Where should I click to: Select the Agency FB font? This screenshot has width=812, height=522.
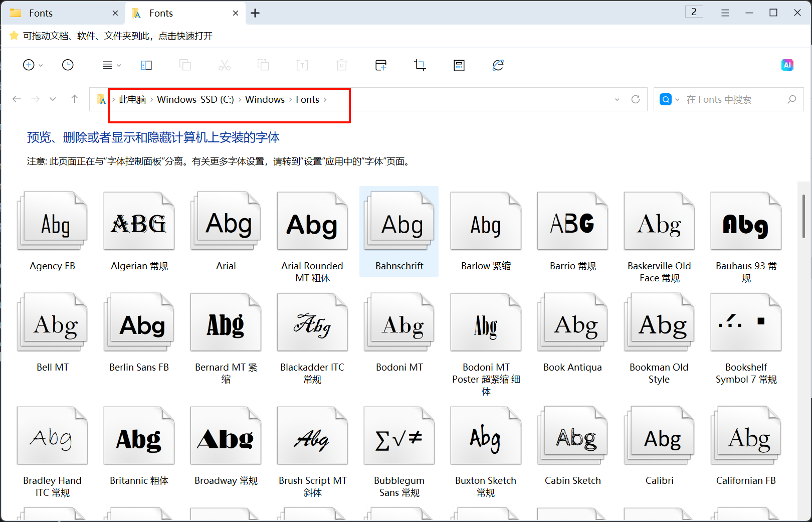(x=53, y=231)
